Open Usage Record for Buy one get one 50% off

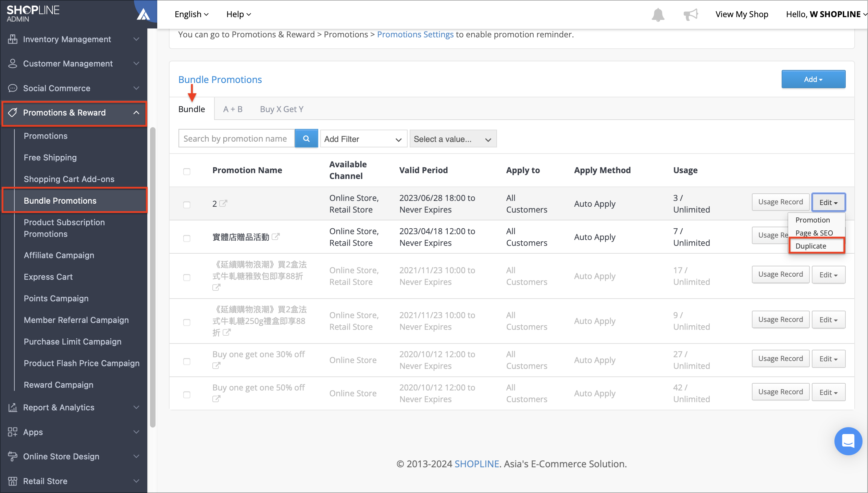[780, 392]
